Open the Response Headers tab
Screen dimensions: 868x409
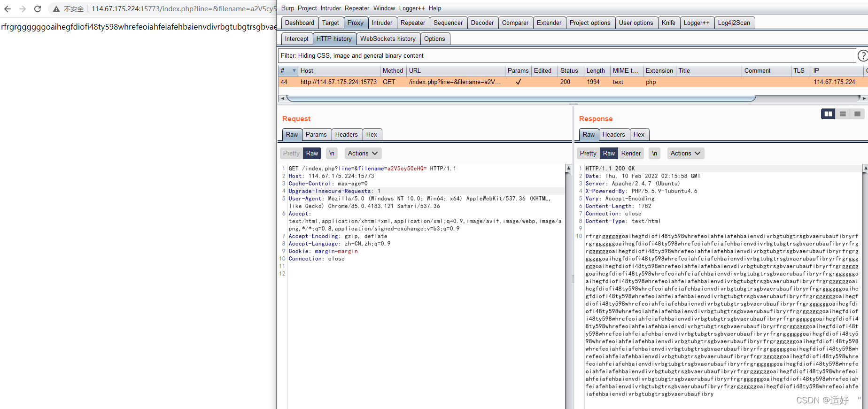(x=614, y=134)
